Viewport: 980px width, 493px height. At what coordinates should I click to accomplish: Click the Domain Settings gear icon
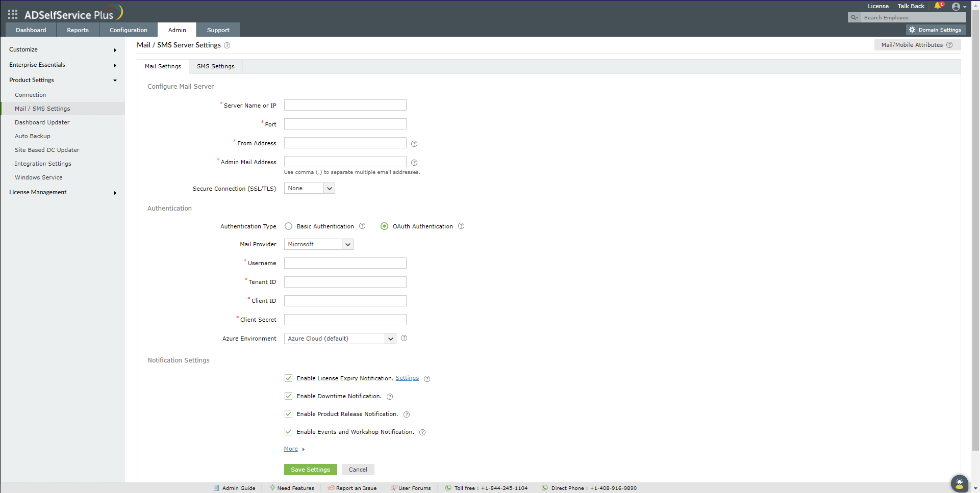[x=913, y=29]
